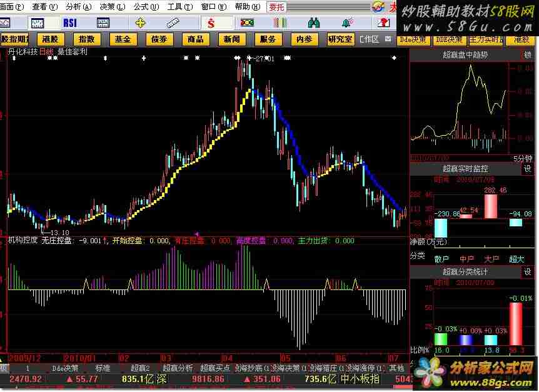Click the red flag toolbar icon
This screenshot has width=539, height=392.
384,23
